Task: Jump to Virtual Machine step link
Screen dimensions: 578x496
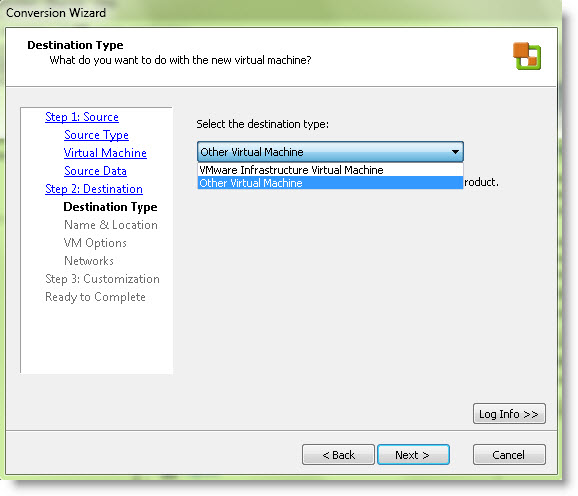Action: click(105, 153)
